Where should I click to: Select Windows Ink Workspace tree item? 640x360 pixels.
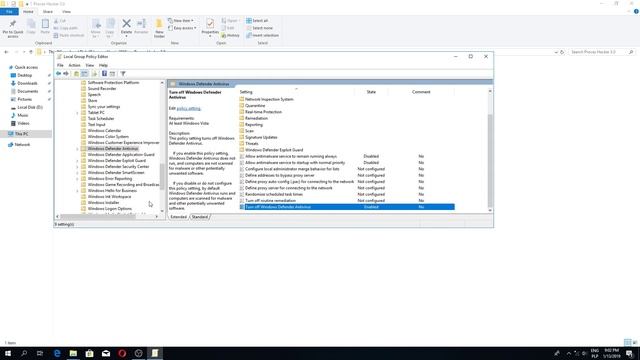(109, 197)
